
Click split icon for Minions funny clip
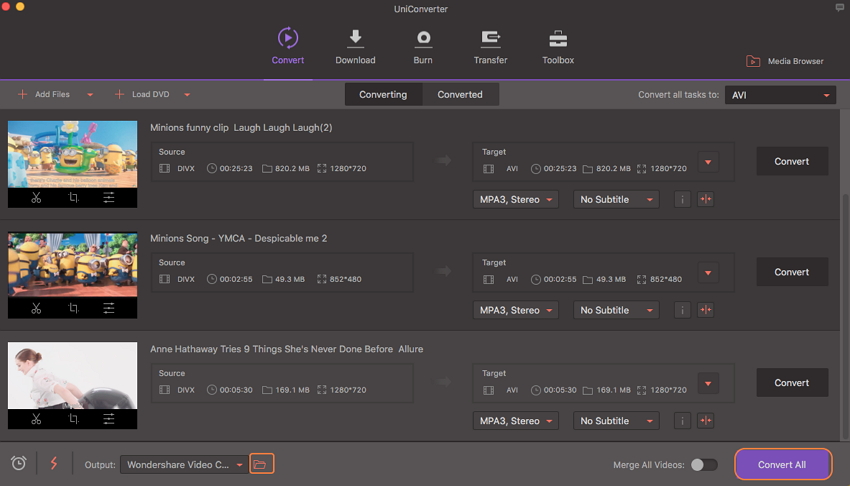[705, 199]
